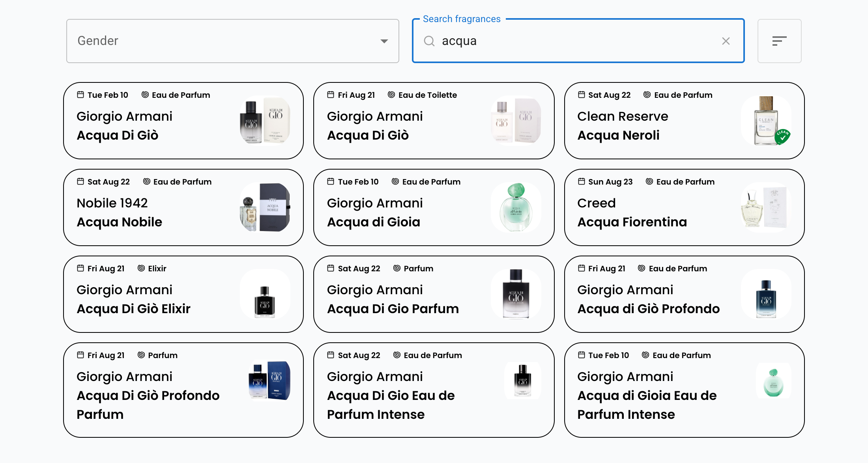
Task: Click calendar icon on Acqua di Gioia Intense card
Action: tap(582, 355)
